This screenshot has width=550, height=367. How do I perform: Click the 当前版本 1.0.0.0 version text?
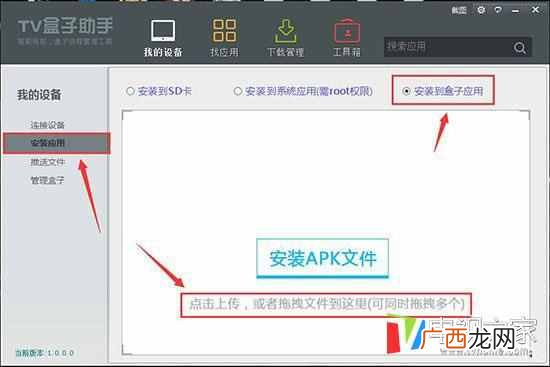click(x=45, y=353)
